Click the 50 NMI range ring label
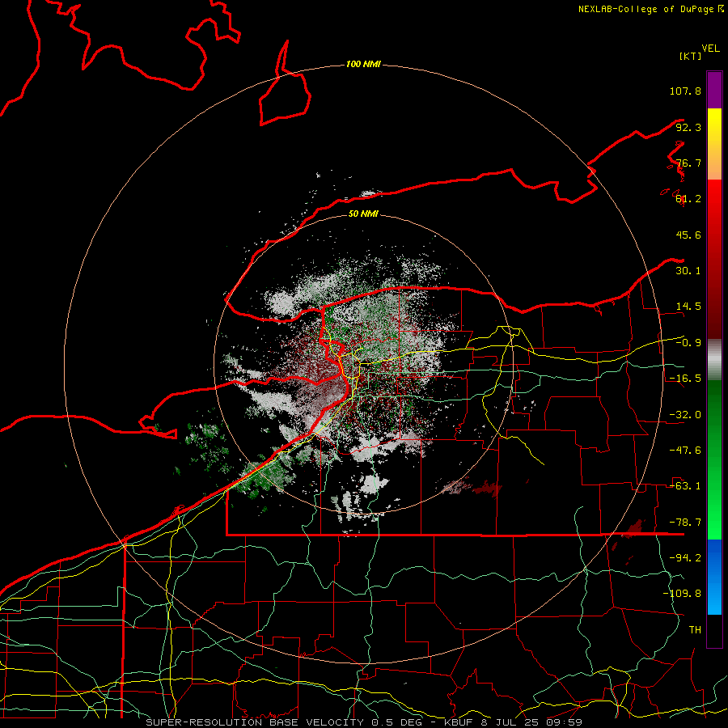Image resolution: width=728 pixels, height=728 pixels. 363,214
